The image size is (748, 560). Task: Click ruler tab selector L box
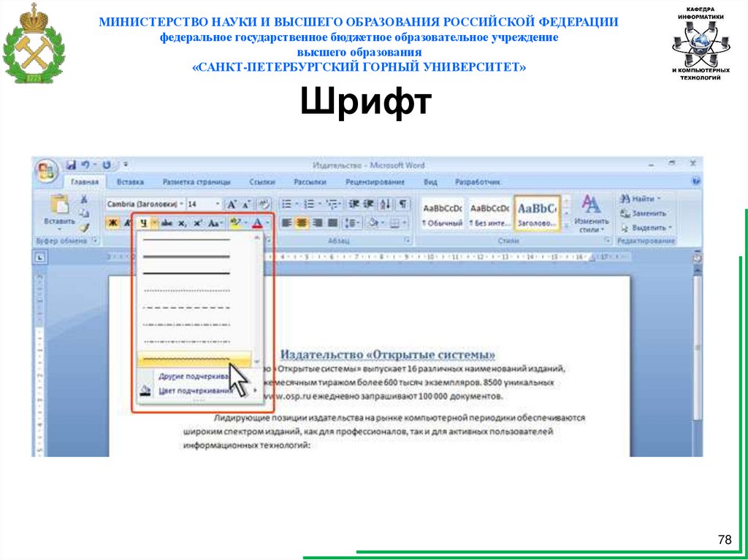40,258
